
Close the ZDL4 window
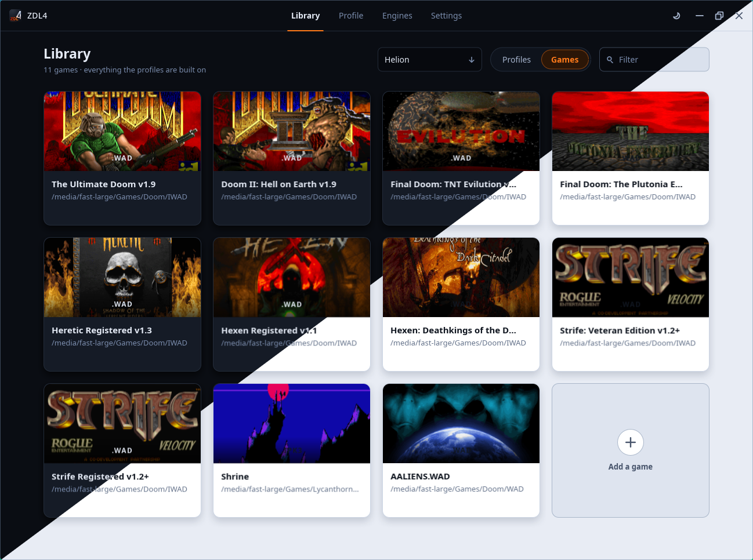pos(739,16)
